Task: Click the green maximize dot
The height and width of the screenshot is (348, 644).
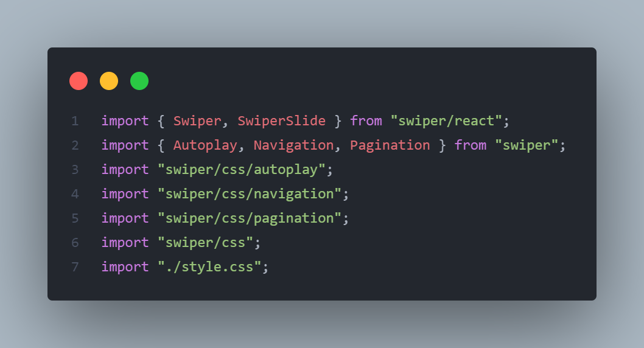Action: (x=139, y=81)
